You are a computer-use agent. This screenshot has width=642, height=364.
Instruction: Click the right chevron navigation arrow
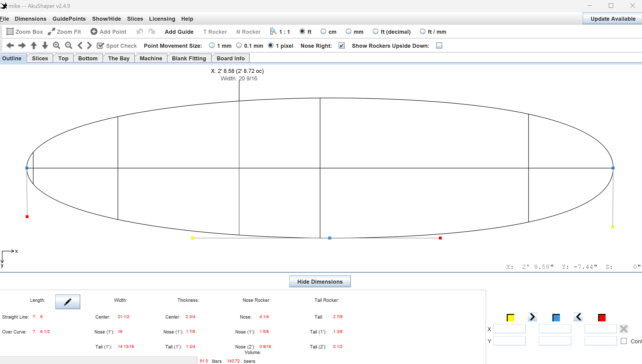[x=89, y=45]
